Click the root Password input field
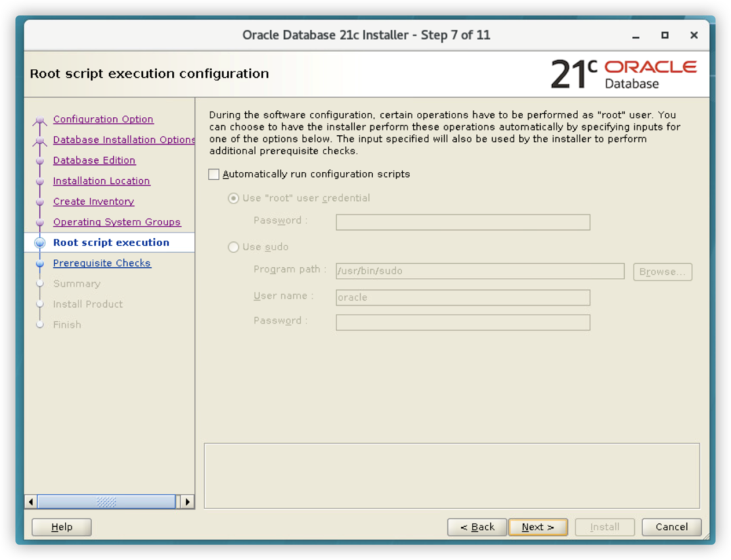 (462, 223)
